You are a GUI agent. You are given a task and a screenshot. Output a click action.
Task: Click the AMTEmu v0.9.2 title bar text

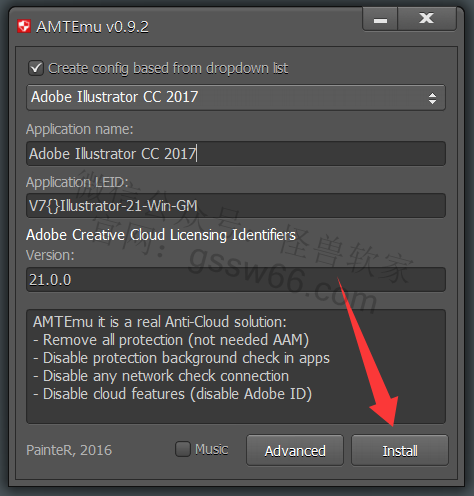coord(93,27)
